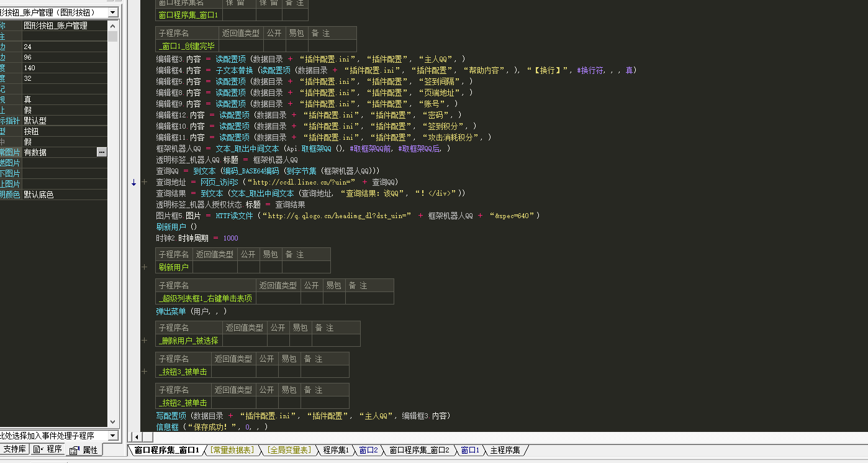
Task: Toggle the 公开 cell for _删除用户_被选择
Action: pos(278,341)
